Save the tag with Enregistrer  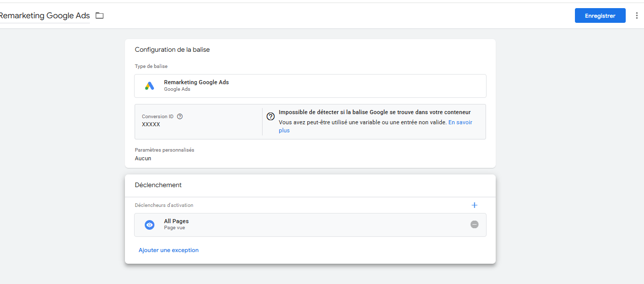[x=600, y=16]
